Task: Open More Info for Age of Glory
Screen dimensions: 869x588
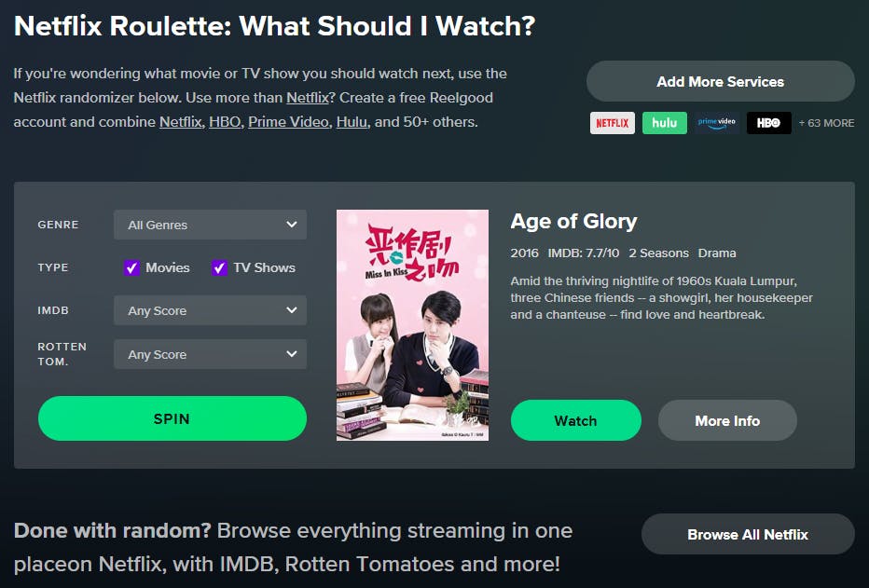Action: point(727,421)
